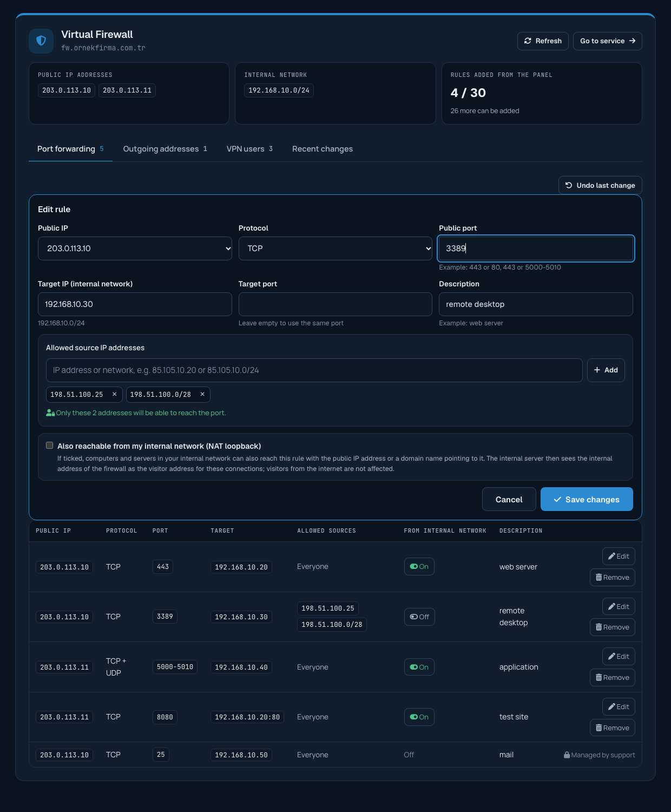Edit the remote desktop rule
This screenshot has height=812, width=671.
[x=619, y=607]
